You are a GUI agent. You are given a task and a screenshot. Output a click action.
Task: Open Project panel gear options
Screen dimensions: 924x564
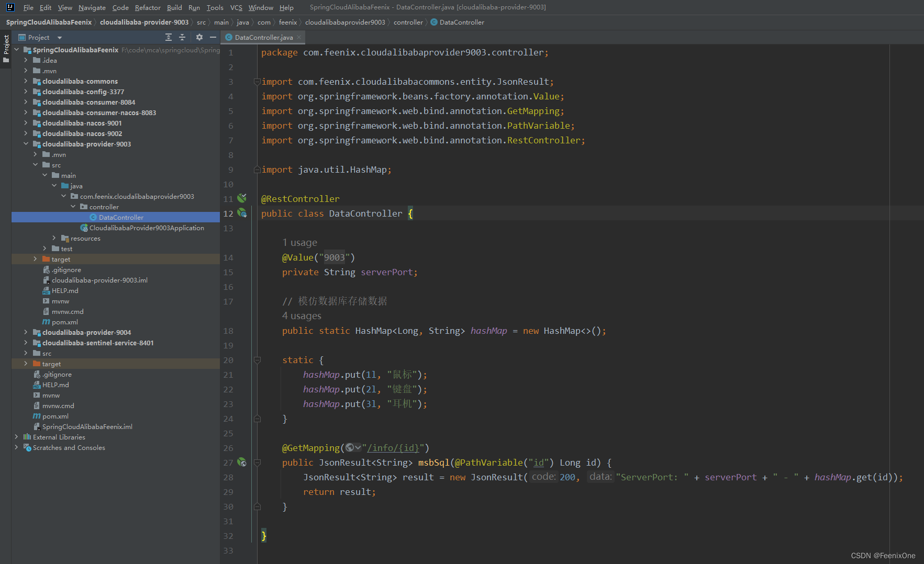coord(199,37)
